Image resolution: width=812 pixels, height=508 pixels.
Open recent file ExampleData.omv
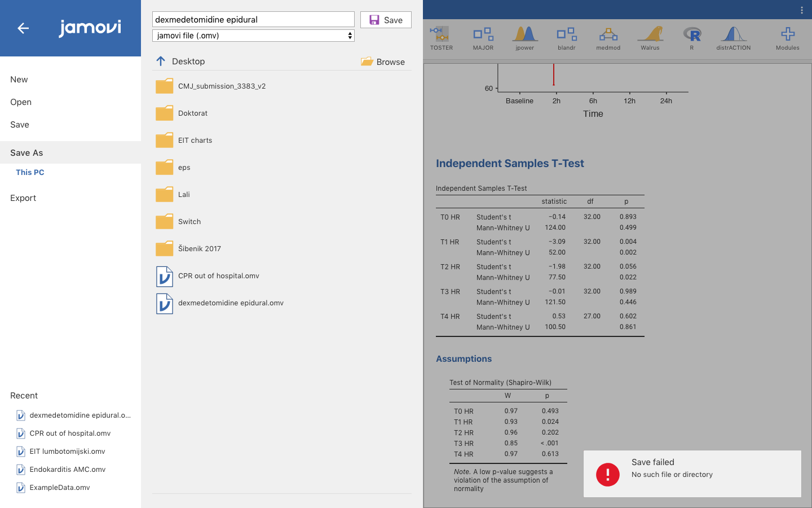[x=53, y=488]
